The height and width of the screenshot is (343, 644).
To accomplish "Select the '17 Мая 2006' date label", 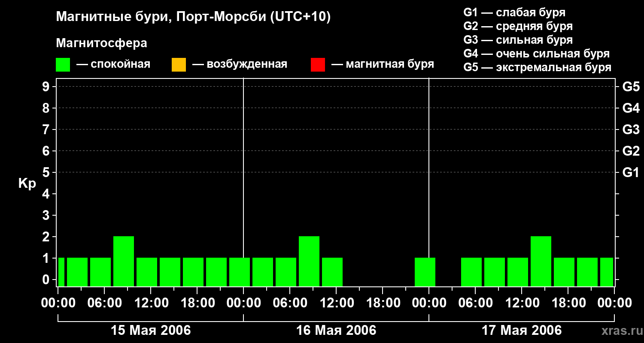I will point(522,331).
